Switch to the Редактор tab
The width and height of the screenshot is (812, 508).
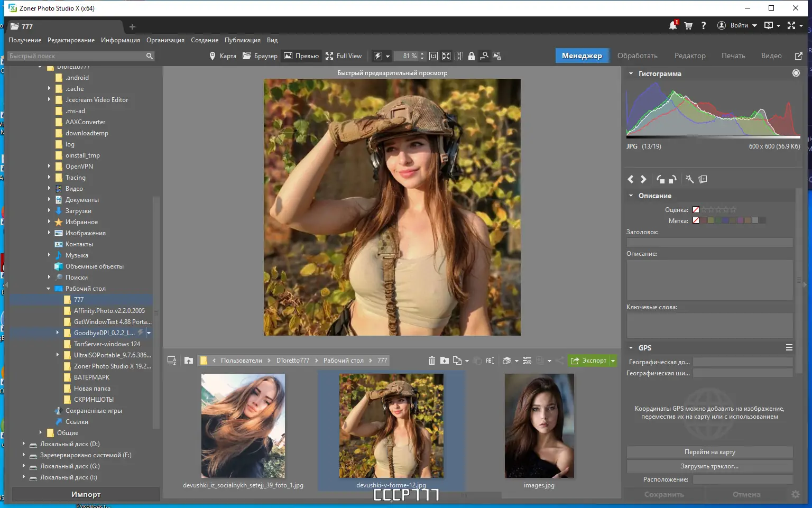[689, 56]
